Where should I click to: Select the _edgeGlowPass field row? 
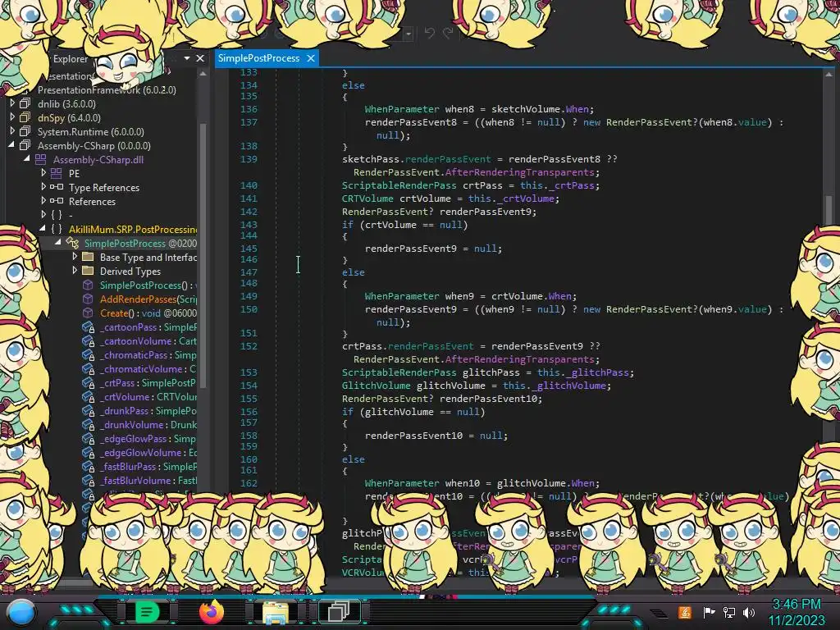point(148,438)
